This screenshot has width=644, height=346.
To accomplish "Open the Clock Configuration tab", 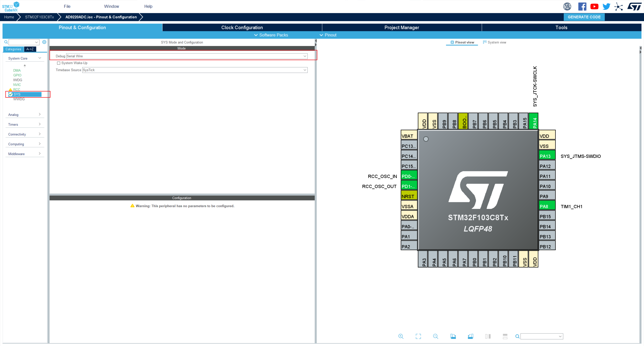I will pyautogui.click(x=242, y=27).
